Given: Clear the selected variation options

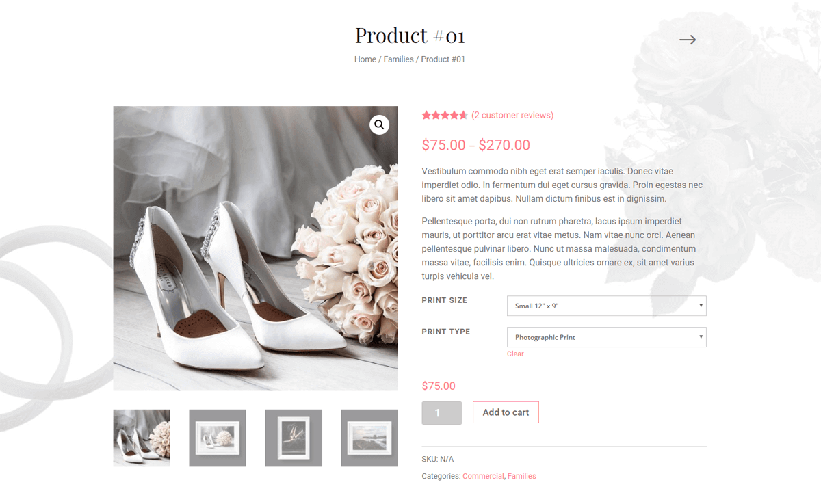Looking at the screenshot, I should coord(515,354).
